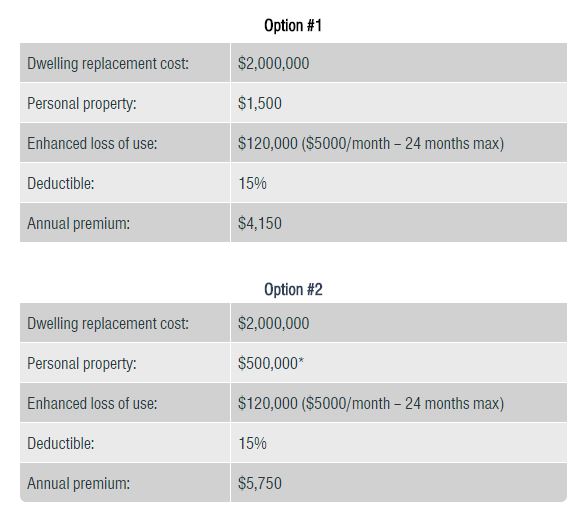Click the $4,150 annual premium value

coord(259,224)
